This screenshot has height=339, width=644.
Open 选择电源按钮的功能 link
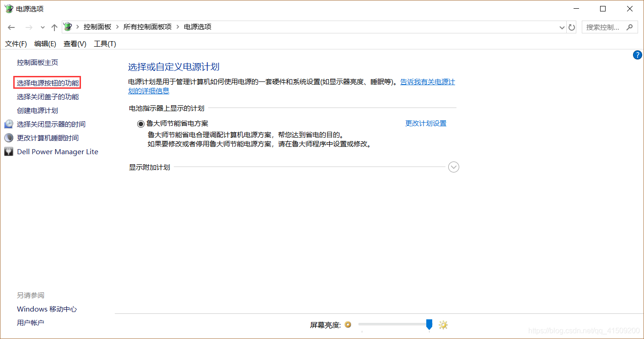[48, 83]
